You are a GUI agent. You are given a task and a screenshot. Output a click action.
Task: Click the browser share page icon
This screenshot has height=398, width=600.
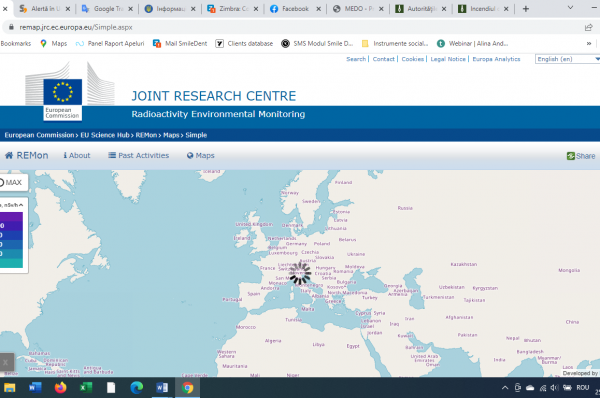coord(589,27)
